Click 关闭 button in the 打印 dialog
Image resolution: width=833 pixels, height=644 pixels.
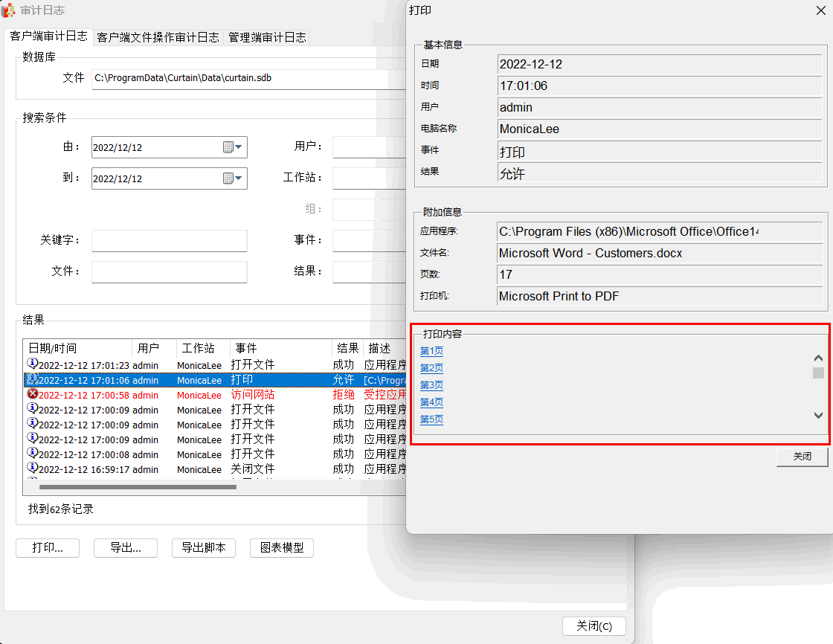[x=803, y=457]
